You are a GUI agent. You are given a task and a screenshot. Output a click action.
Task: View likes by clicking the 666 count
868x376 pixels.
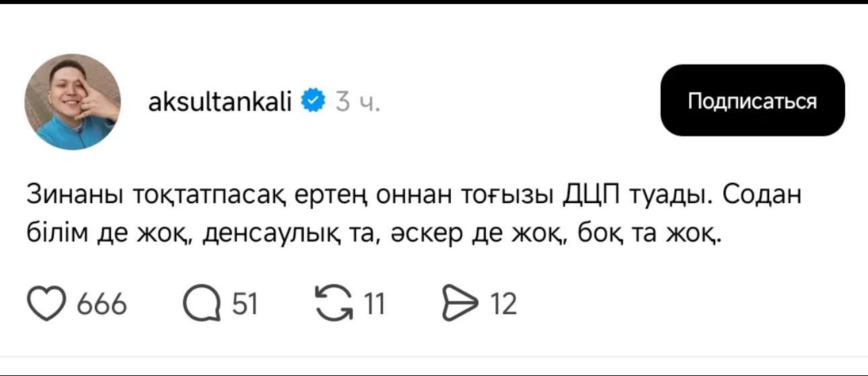(102, 305)
